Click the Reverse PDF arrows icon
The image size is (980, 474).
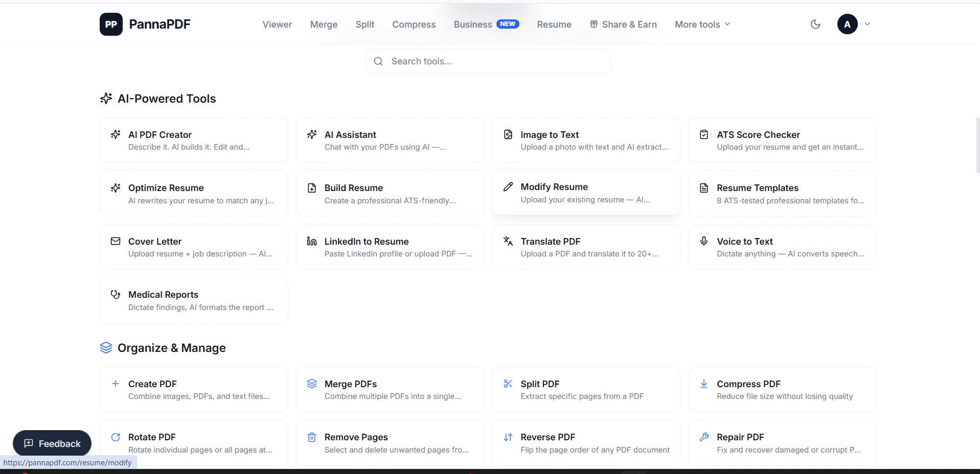pyautogui.click(x=508, y=437)
